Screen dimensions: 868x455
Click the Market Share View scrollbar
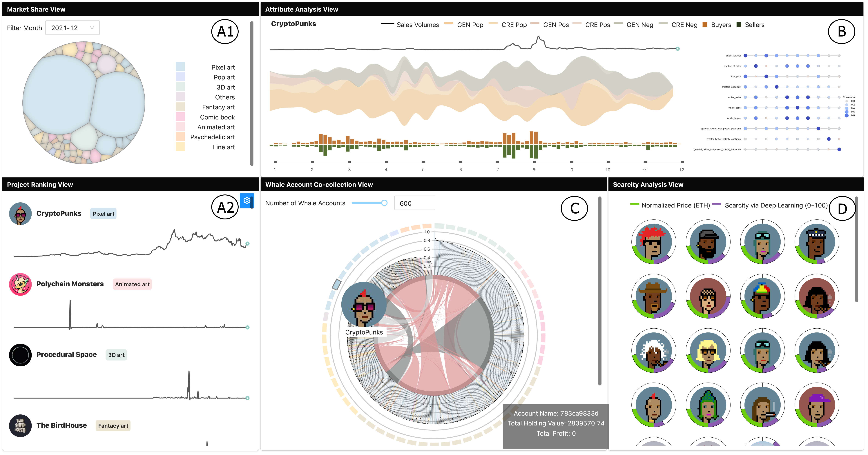pos(251,93)
